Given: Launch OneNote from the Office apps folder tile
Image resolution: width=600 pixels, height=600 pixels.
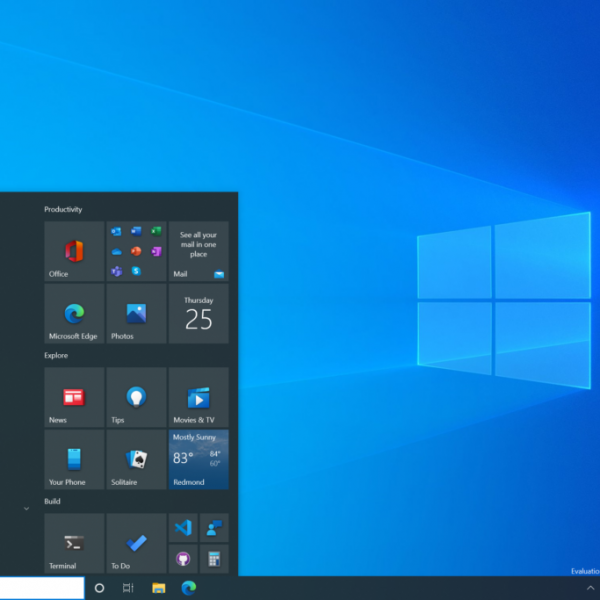Looking at the screenshot, I should click(156, 251).
